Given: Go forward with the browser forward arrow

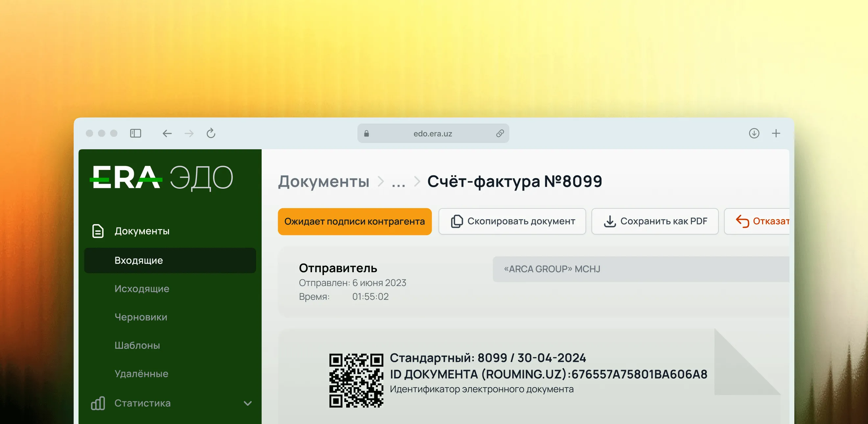Looking at the screenshot, I should (189, 133).
